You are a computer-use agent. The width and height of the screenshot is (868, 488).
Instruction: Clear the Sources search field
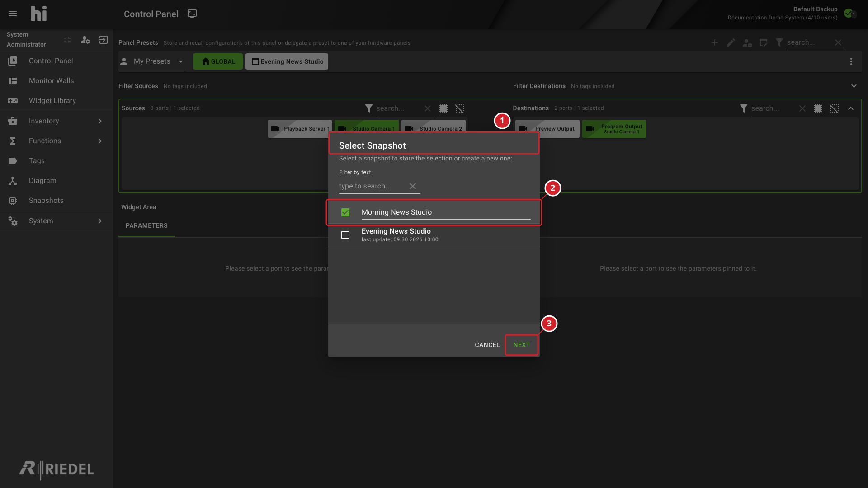(x=427, y=108)
